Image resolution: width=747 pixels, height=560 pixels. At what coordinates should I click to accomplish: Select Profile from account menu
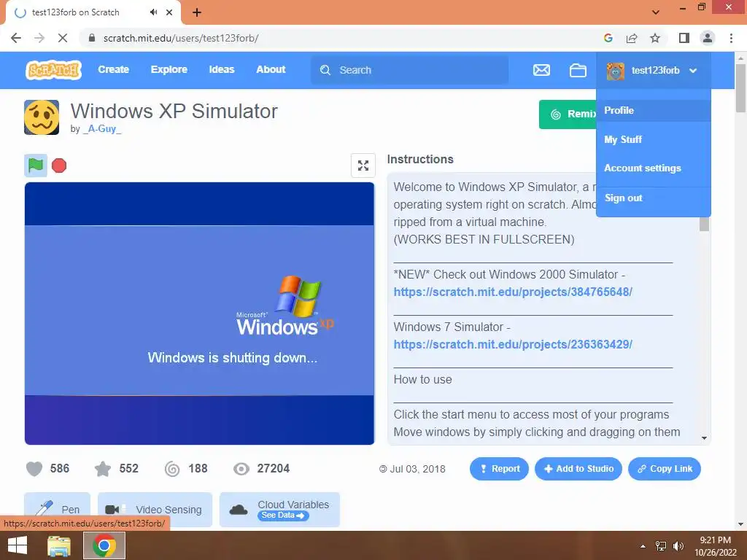click(x=653, y=111)
